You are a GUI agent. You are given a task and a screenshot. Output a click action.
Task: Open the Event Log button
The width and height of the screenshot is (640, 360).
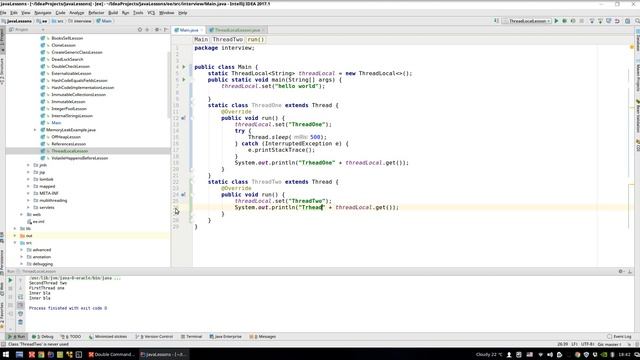[619, 337]
